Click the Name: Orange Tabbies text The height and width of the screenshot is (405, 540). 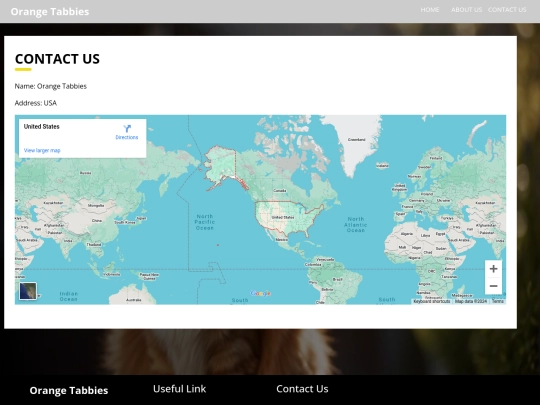(51, 86)
